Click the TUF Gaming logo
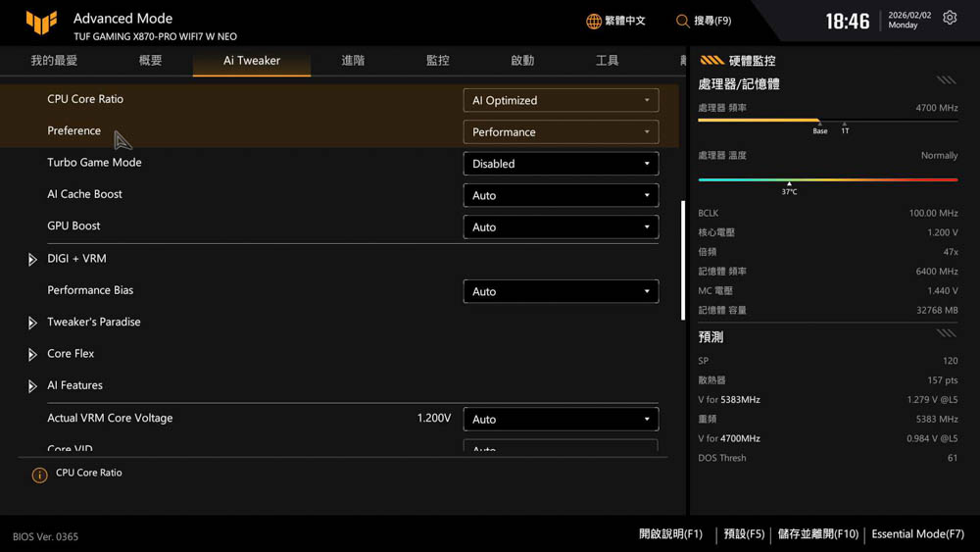The width and height of the screenshot is (980, 552). click(41, 24)
